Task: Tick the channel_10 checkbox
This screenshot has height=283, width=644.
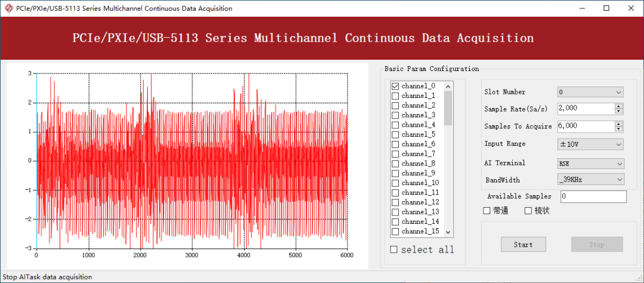Action: point(395,183)
